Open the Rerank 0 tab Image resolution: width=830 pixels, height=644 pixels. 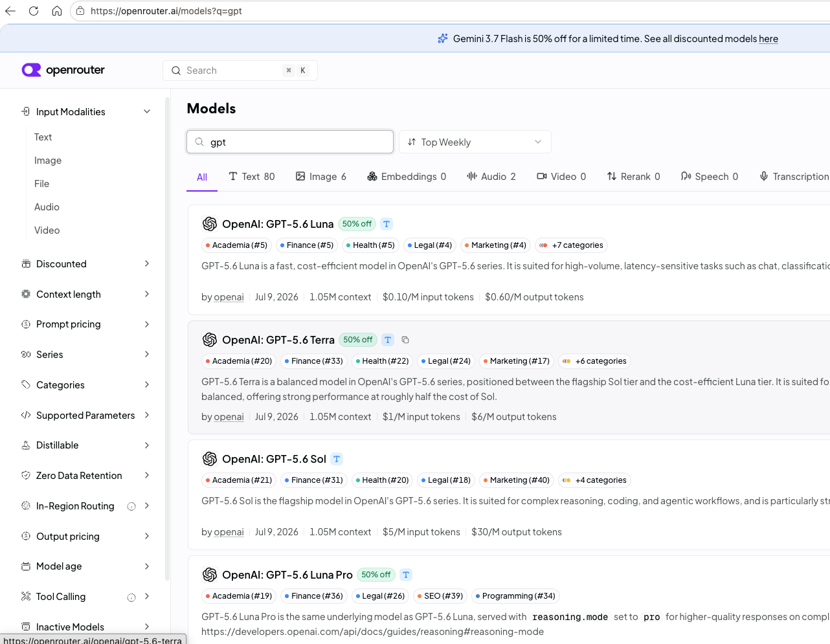pos(633,177)
